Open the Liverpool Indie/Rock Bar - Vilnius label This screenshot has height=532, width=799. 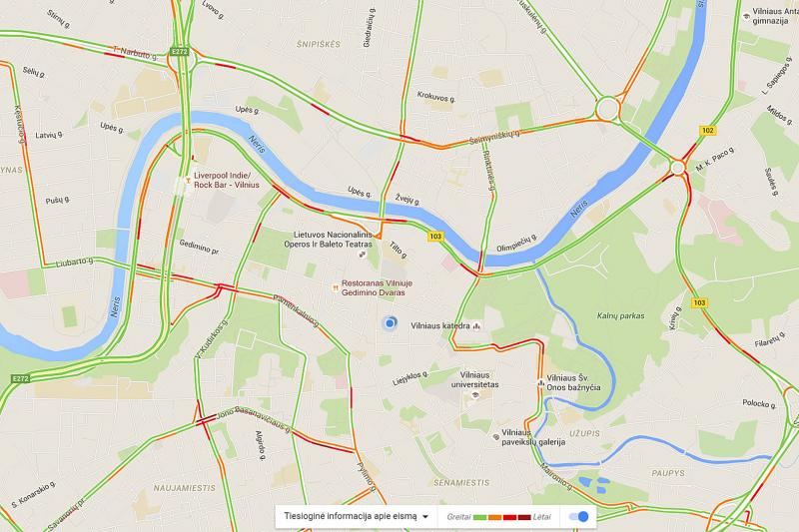pyautogui.click(x=227, y=180)
